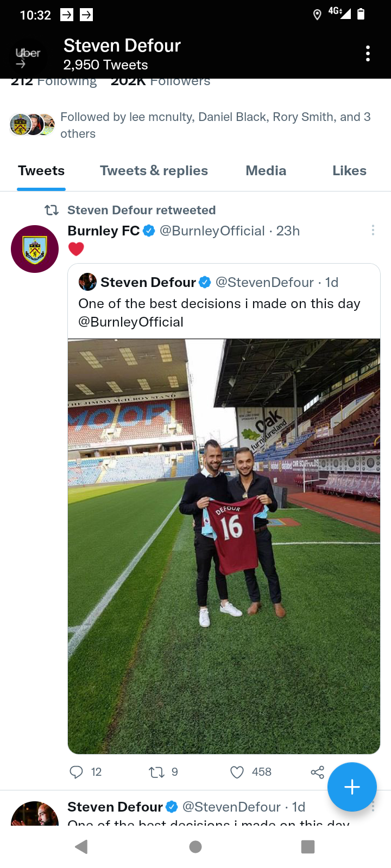Like the tweet with heart icon
391x868 pixels.
237,772
